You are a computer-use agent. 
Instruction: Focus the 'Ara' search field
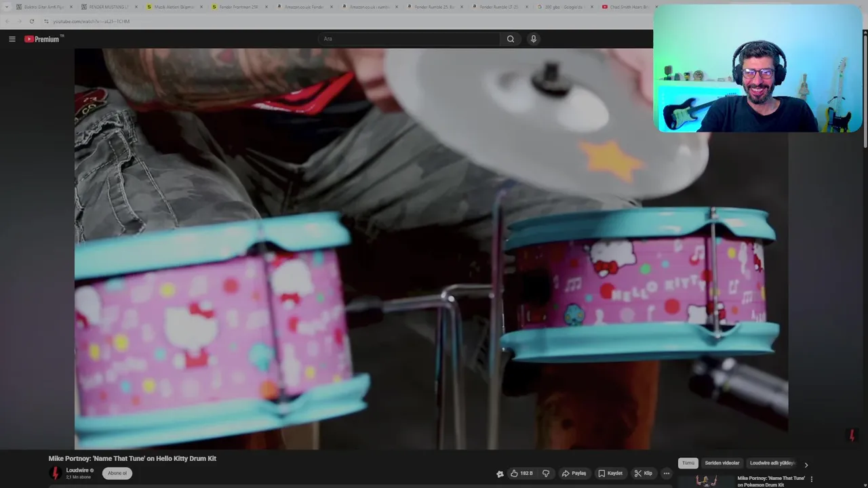[410, 39]
